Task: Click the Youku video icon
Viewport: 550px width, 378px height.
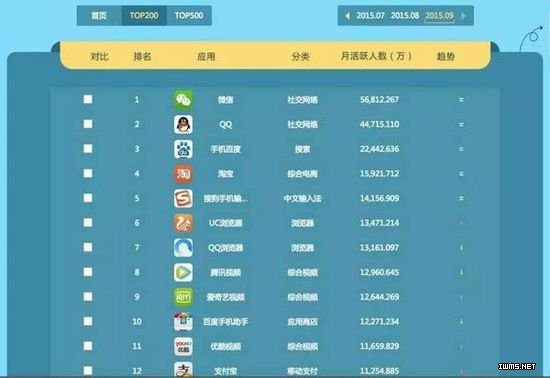Action: 183,346
